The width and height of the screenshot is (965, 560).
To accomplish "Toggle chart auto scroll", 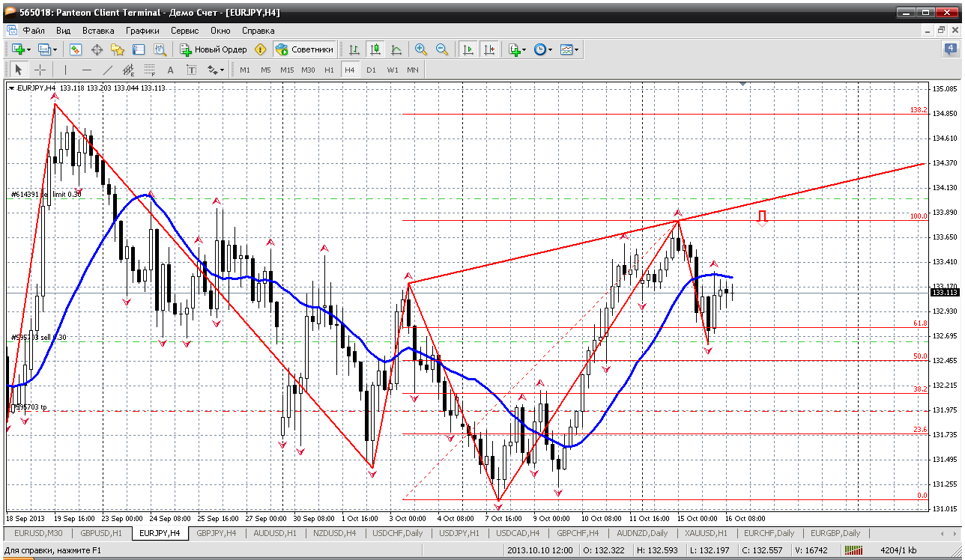I will [x=468, y=49].
